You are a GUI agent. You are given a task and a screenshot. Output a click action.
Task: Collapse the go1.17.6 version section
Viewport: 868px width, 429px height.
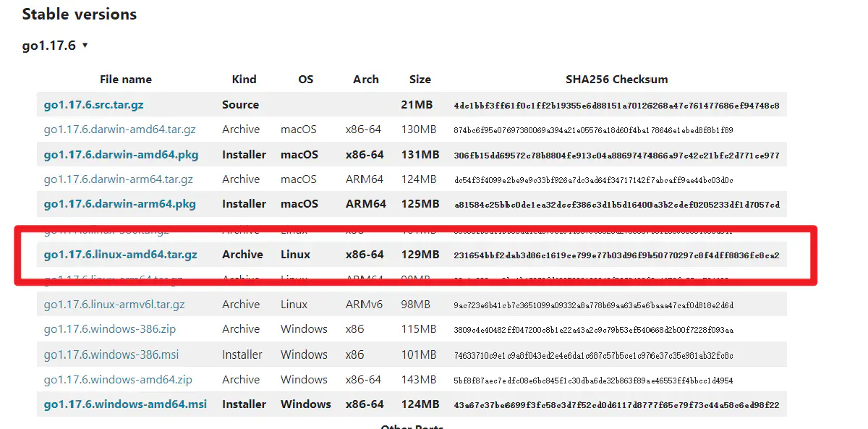pos(55,46)
